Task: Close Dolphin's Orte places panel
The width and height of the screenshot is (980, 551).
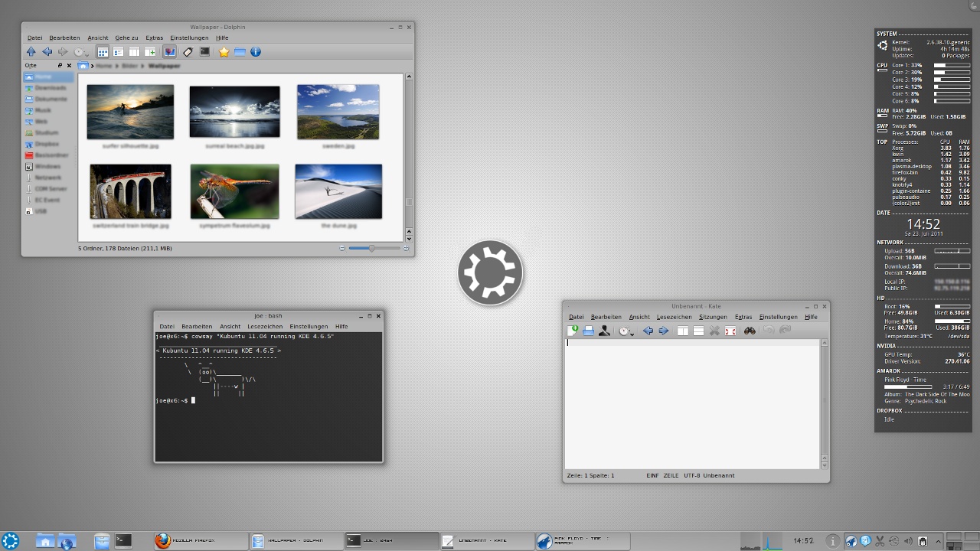Action: [x=69, y=66]
